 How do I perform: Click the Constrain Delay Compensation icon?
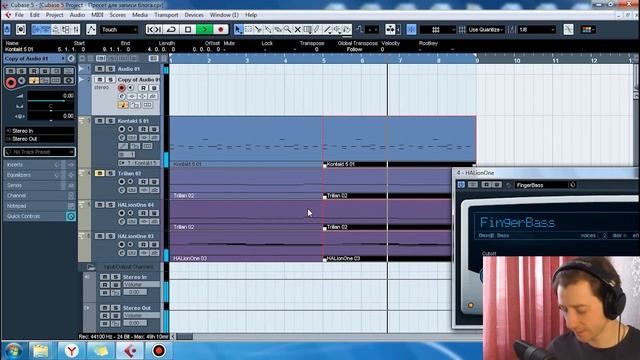[21, 29]
